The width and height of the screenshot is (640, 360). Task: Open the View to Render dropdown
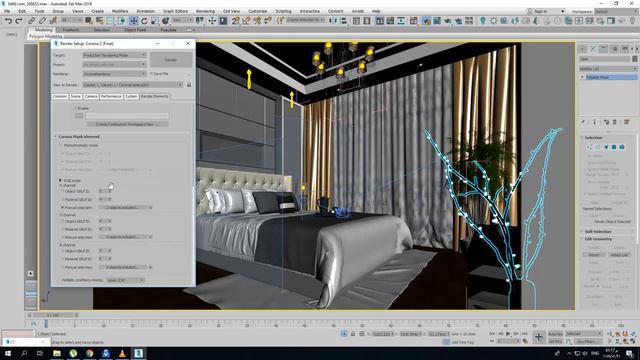click(133, 85)
